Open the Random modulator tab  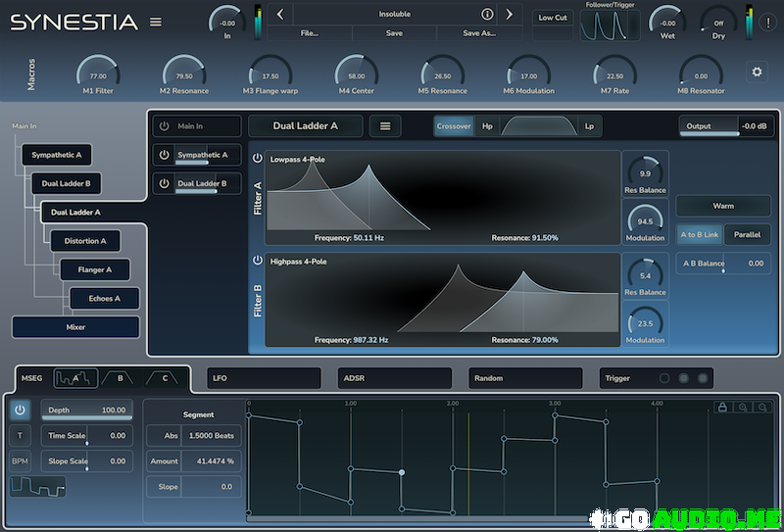(525, 378)
